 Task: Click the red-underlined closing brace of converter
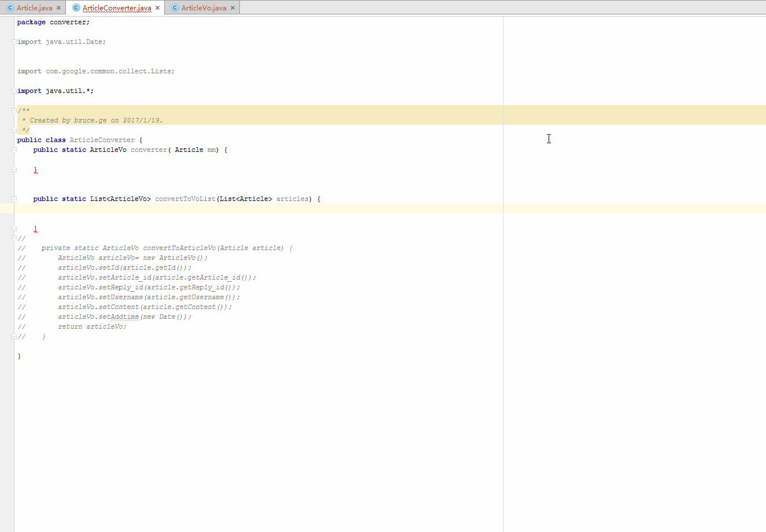click(x=35, y=170)
